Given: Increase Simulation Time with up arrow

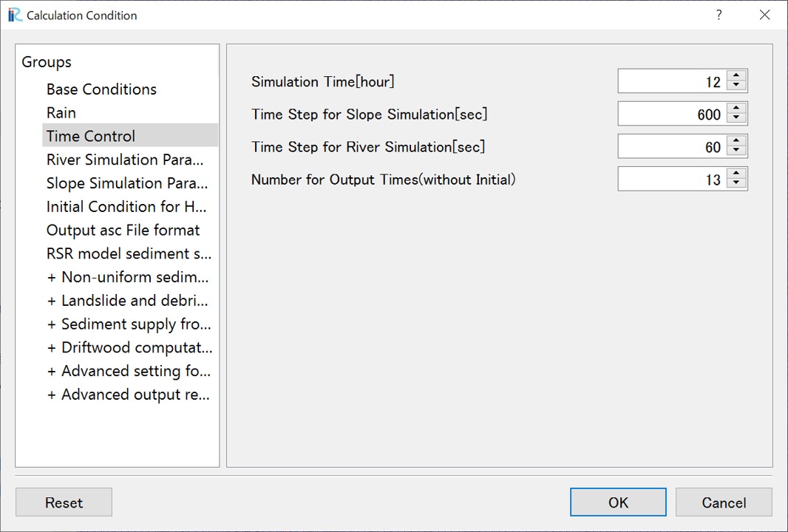Looking at the screenshot, I should click(x=736, y=75).
